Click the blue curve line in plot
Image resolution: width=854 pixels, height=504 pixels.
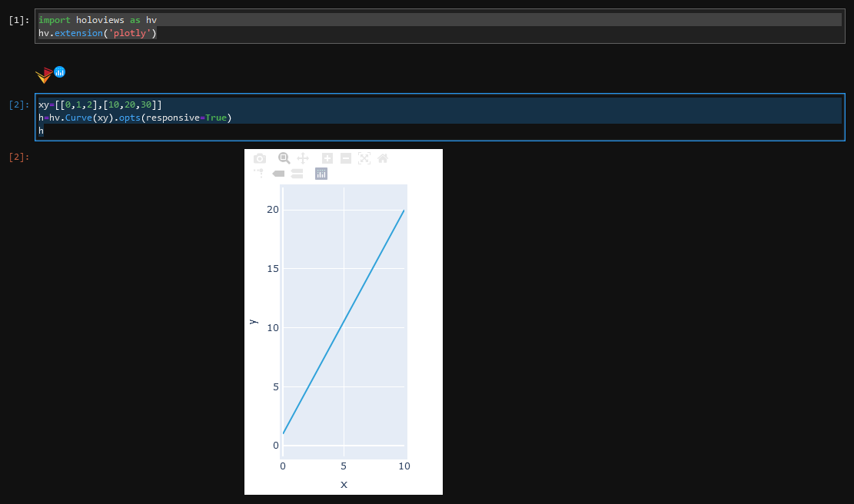coord(344,322)
